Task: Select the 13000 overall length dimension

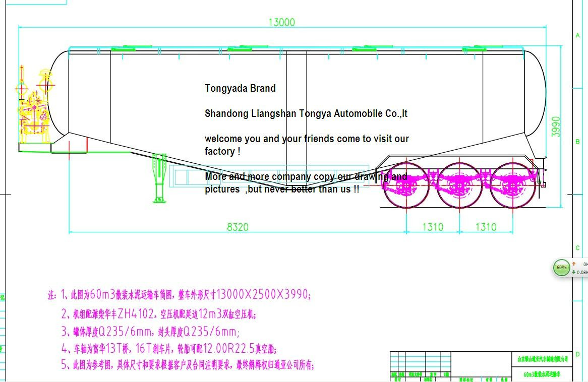Action: [281, 22]
